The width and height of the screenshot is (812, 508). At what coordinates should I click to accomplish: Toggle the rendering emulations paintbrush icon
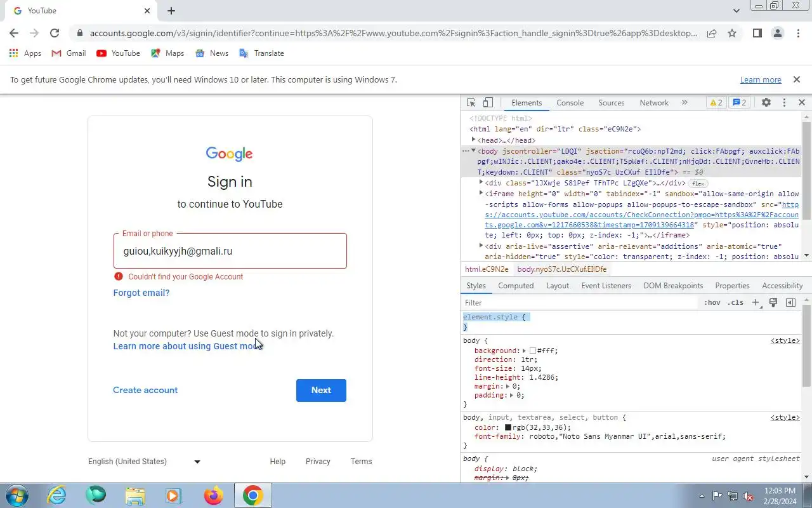click(x=773, y=303)
